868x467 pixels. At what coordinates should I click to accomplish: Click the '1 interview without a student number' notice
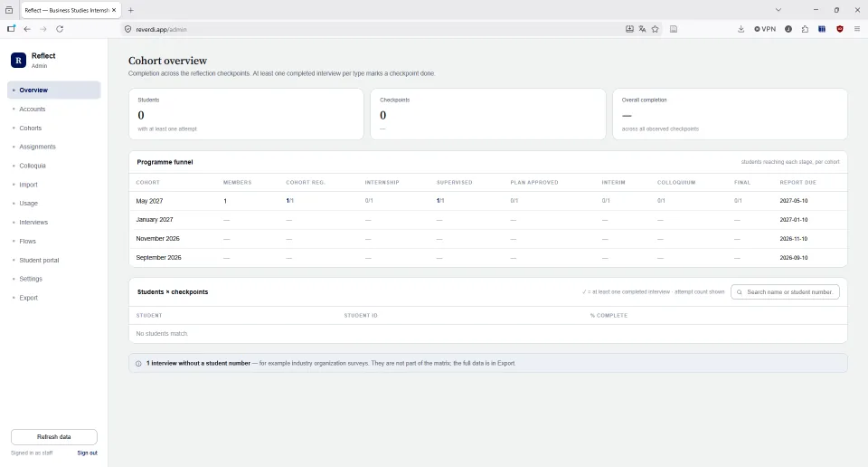pyautogui.click(x=487, y=364)
